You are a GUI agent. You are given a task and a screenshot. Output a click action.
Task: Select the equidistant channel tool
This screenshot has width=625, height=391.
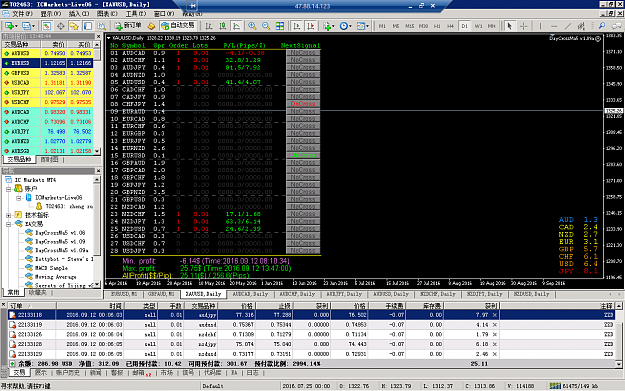click(x=582, y=26)
